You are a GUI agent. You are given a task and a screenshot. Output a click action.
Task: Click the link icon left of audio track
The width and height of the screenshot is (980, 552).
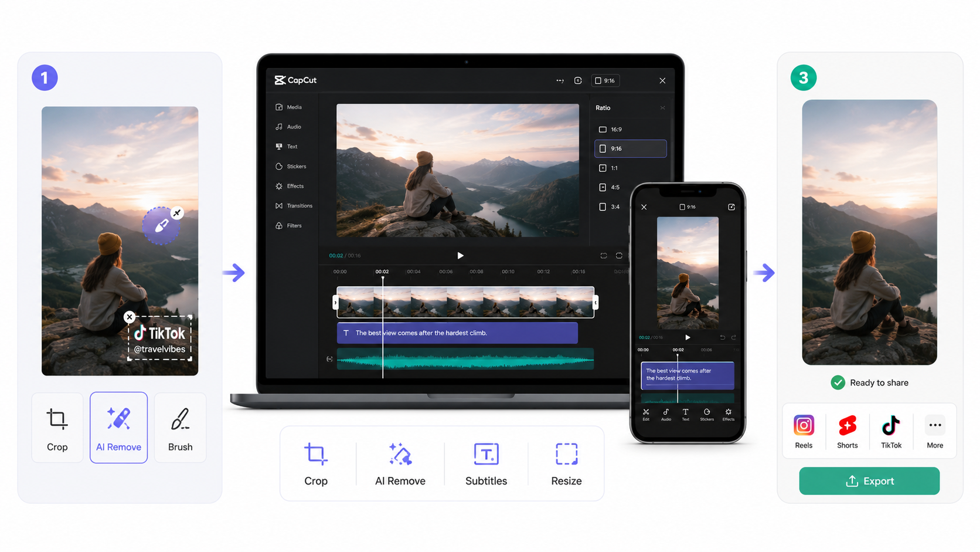coord(329,359)
